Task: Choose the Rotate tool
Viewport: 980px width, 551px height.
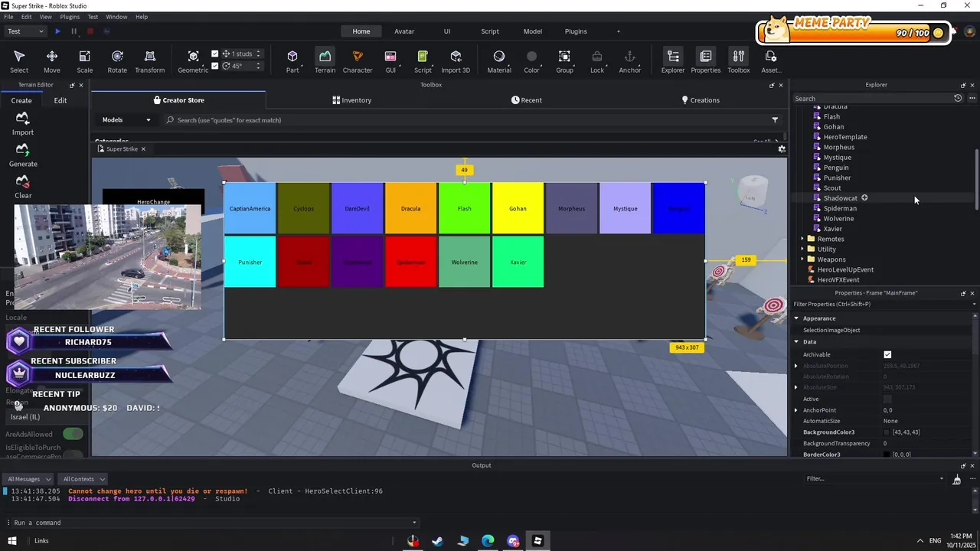Action: tap(117, 61)
